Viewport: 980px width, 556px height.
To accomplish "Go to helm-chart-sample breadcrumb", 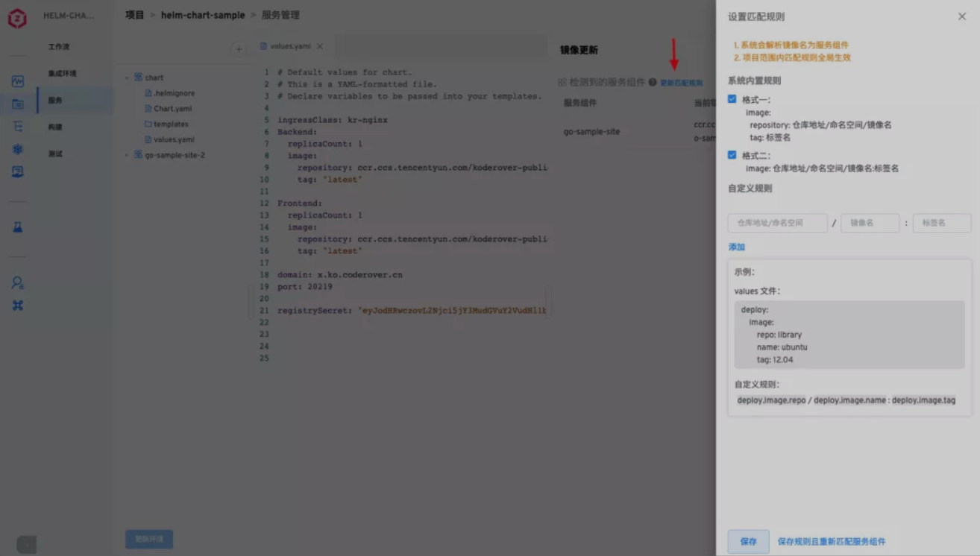I will pos(203,15).
